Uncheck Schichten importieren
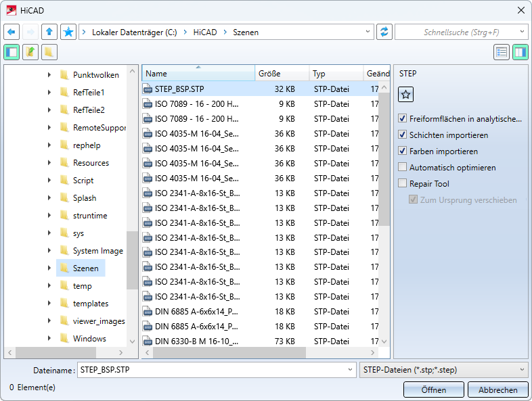The image size is (532, 401). click(403, 135)
